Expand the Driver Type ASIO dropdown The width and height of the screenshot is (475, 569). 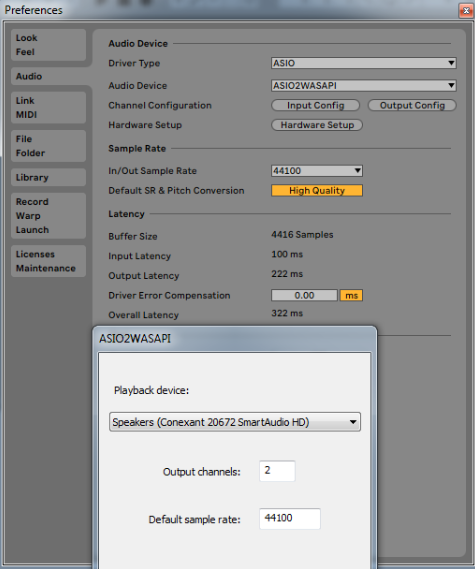[x=364, y=63]
